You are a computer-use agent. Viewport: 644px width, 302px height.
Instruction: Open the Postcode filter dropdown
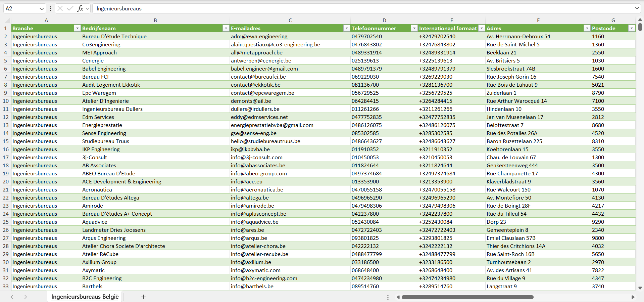pos(631,29)
